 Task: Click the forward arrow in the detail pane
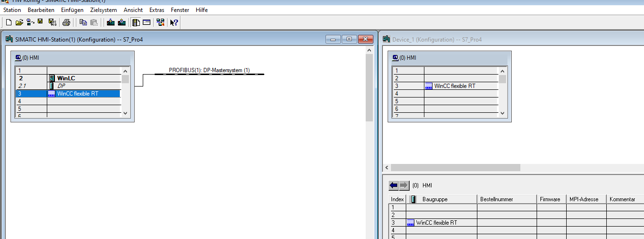404,185
